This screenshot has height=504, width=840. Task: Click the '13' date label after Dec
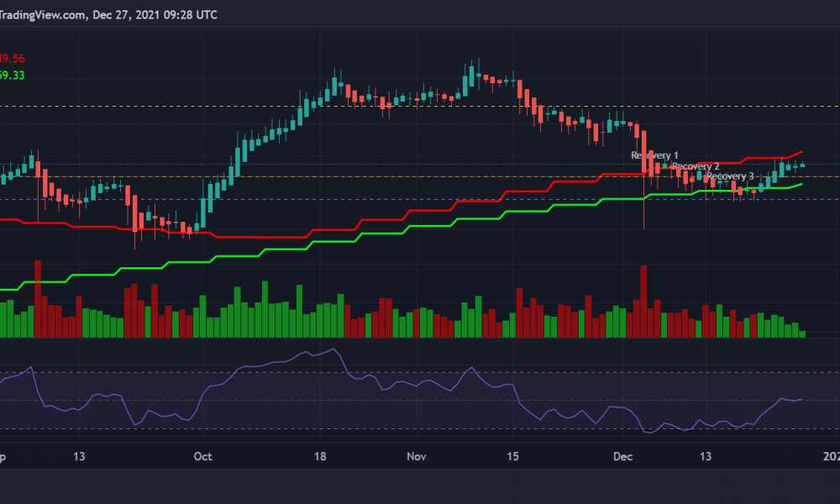(x=706, y=456)
